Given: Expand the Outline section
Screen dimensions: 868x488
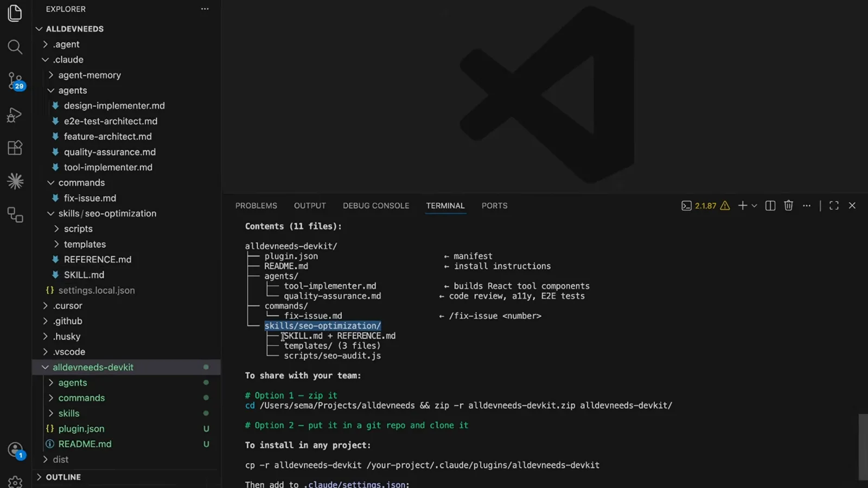Looking at the screenshot, I should click(126, 477).
